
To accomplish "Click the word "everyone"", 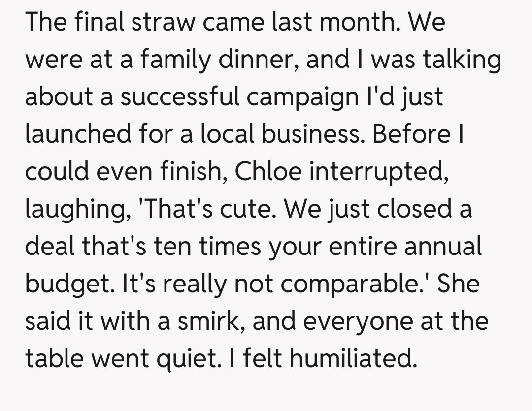I will point(358,321).
